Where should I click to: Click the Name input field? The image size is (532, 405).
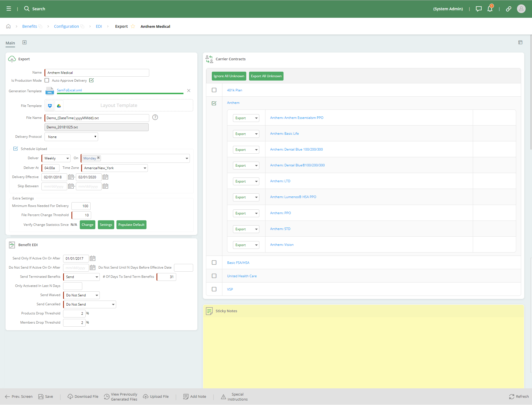(97, 73)
